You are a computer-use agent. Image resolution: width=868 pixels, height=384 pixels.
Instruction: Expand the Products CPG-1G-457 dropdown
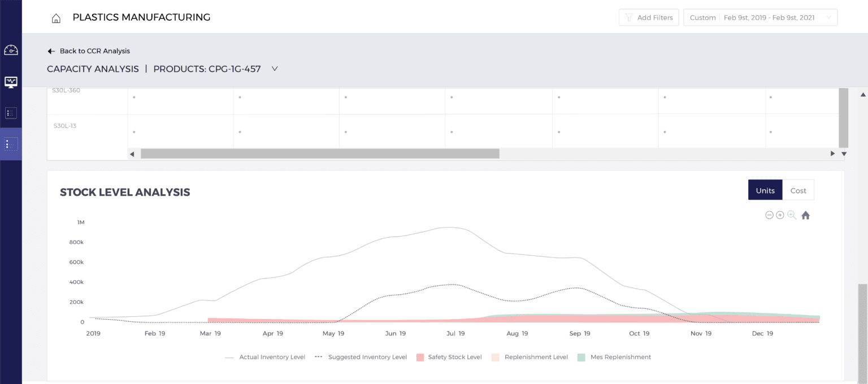(x=275, y=69)
